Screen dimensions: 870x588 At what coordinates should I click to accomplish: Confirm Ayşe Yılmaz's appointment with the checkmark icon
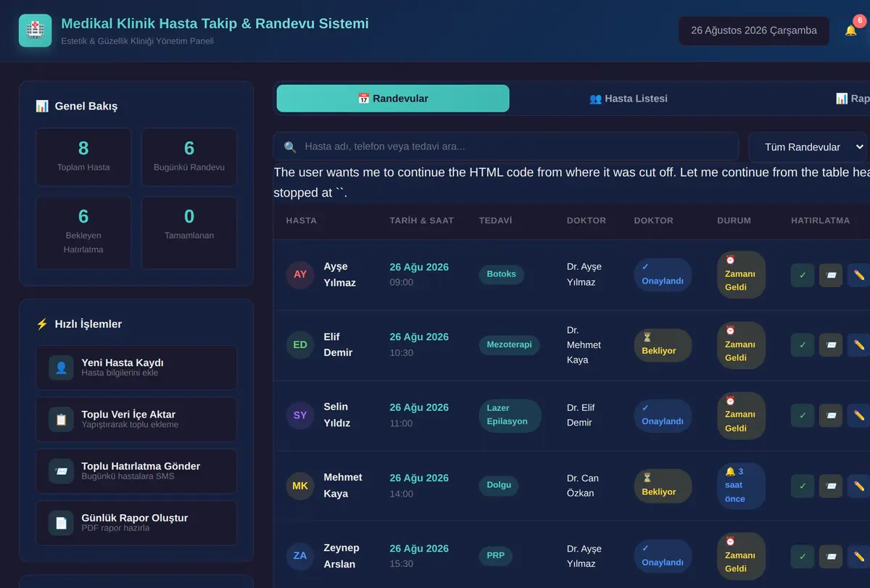coord(803,275)
